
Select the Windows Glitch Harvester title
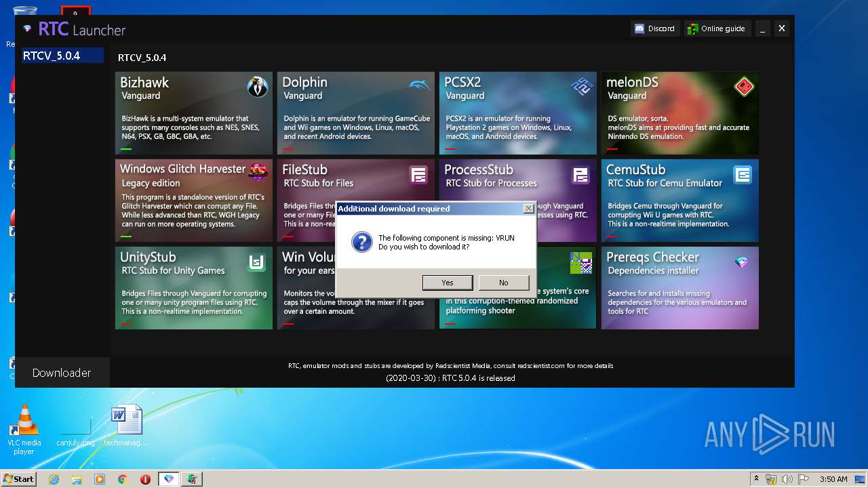(x=182, y=169)
